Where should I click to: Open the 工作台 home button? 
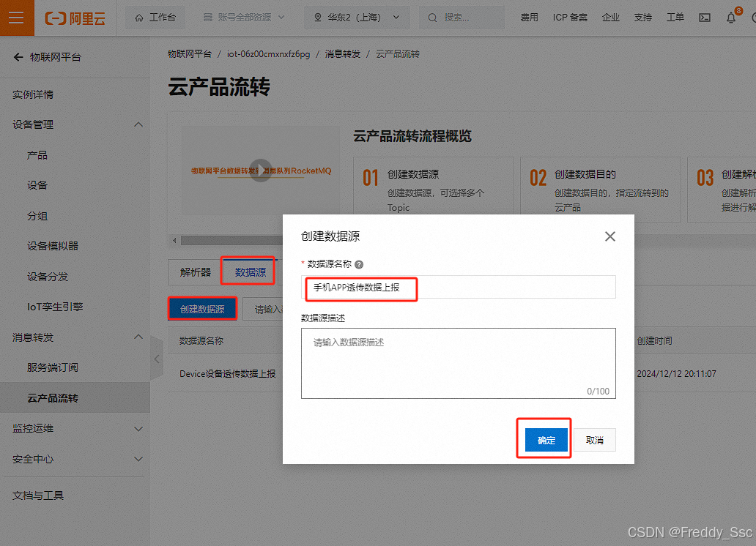(x=155, y=18)
